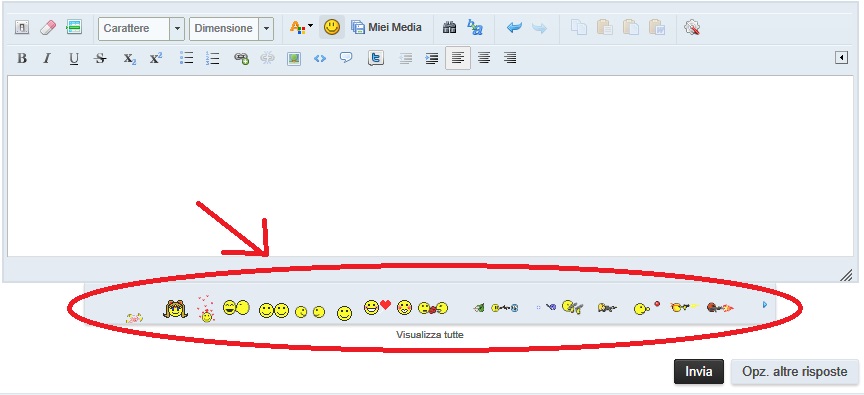Click inside the message text area
This screenshot has width=864, height=395.
[x=430, y=165]
